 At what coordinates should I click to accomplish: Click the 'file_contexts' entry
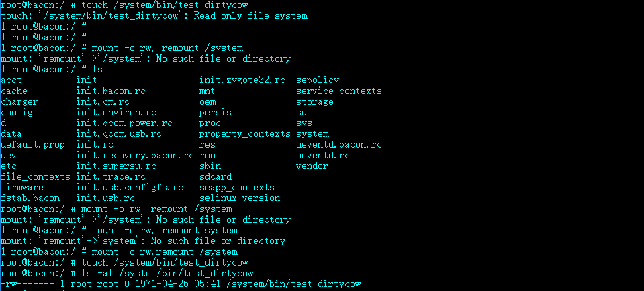point(36,176)
